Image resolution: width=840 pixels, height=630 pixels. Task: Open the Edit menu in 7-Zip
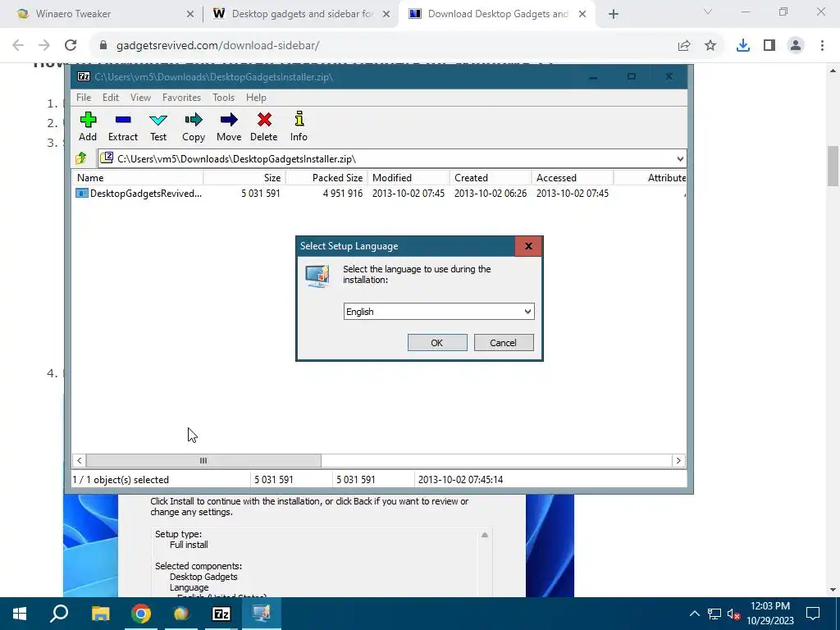(111, 98)
